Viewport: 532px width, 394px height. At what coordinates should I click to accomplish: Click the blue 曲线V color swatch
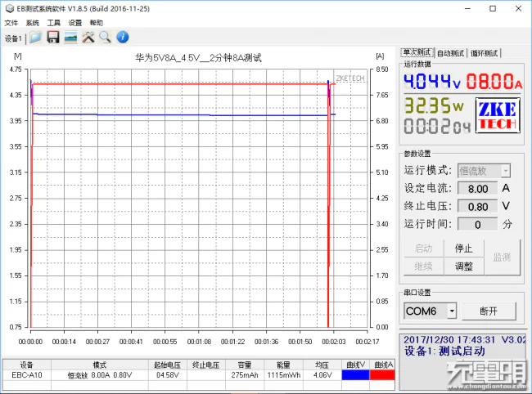355,374
